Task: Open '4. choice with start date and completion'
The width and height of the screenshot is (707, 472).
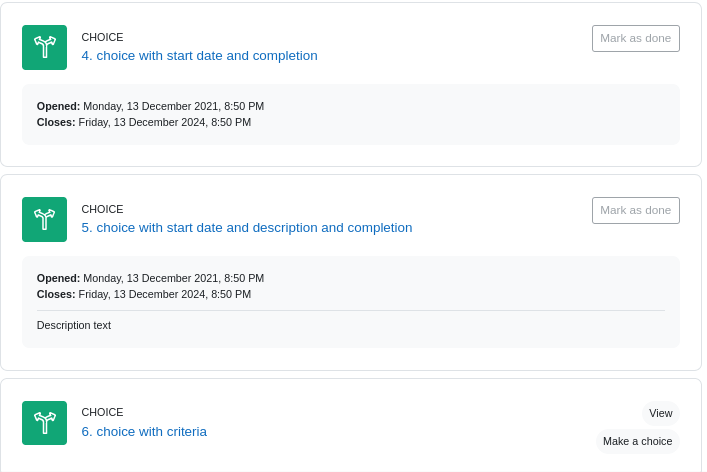Action: click(199, 55)
